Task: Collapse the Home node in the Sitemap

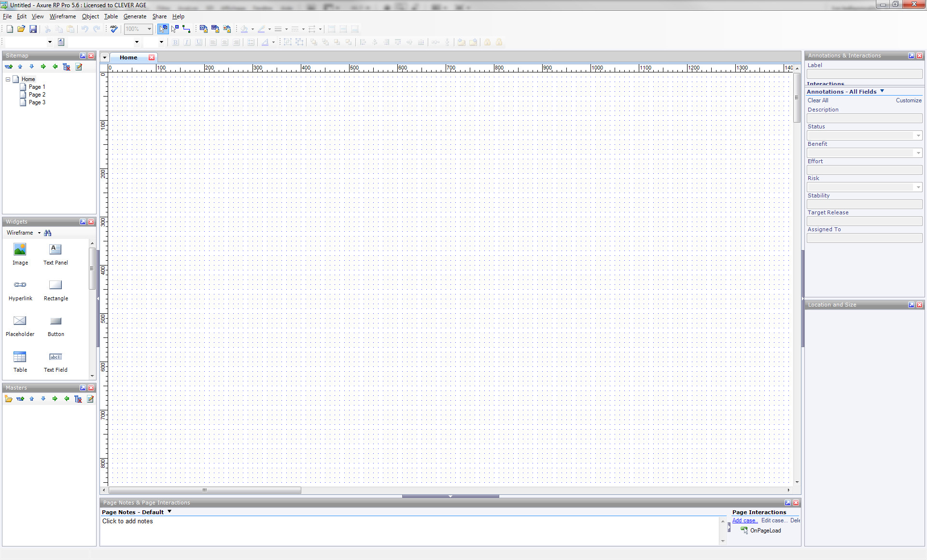Action: pyautogui.click(x=8, y=79)
